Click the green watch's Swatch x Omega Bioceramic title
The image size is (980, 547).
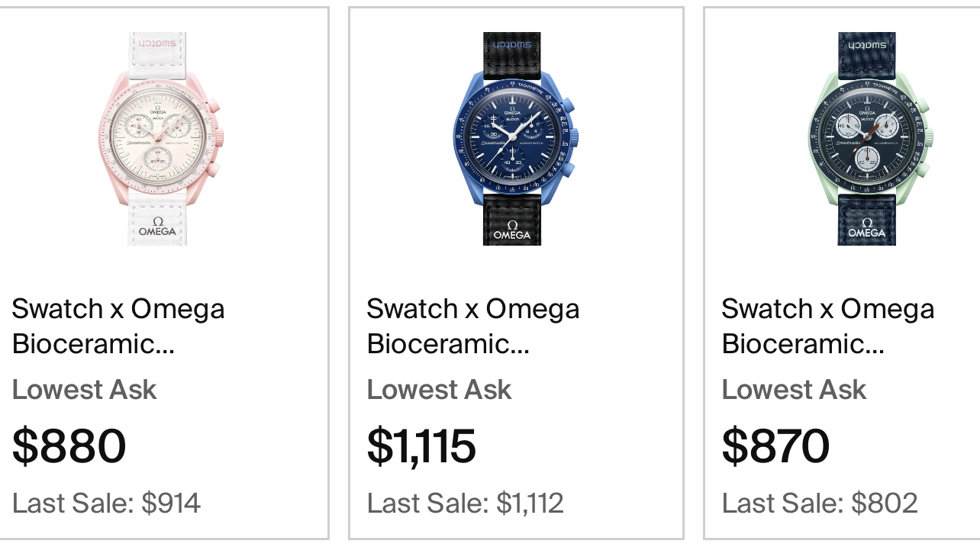point(828,327)
